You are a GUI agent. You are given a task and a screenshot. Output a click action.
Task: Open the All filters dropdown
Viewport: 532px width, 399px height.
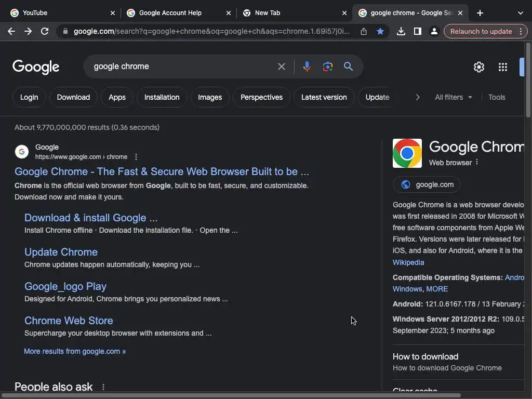[x=453, y=97]
